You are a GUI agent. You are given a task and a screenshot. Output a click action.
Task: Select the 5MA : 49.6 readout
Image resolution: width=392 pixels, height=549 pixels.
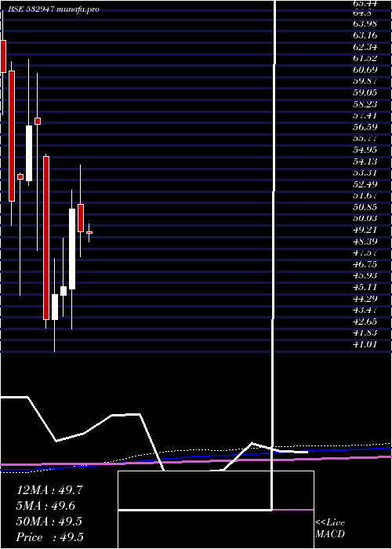pyautogui.click(x=45, y=505)
